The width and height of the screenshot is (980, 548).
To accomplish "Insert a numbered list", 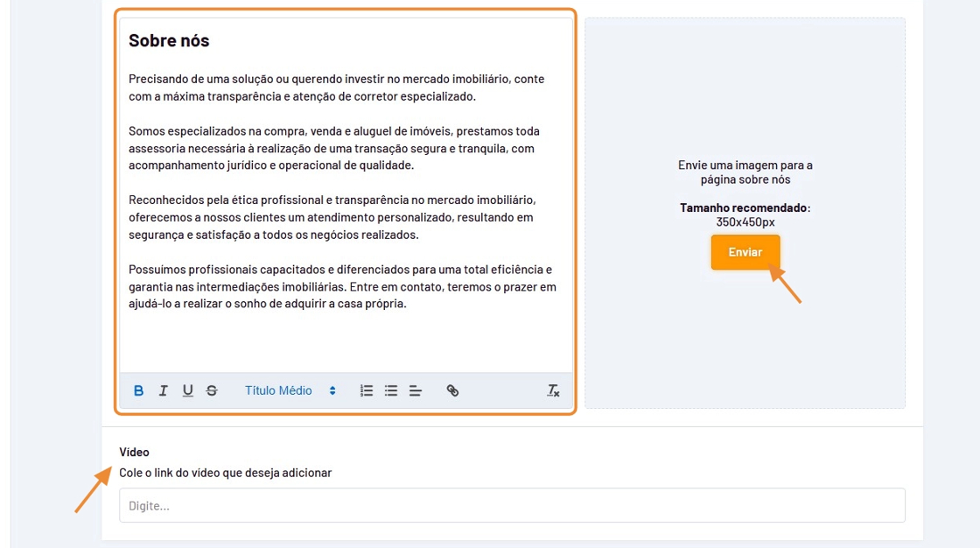I will [367, 390].
